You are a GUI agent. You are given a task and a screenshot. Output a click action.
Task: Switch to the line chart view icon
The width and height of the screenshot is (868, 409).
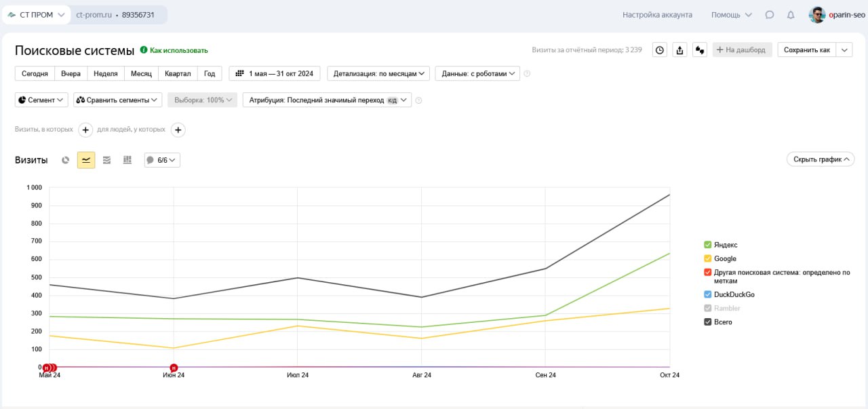86,160
